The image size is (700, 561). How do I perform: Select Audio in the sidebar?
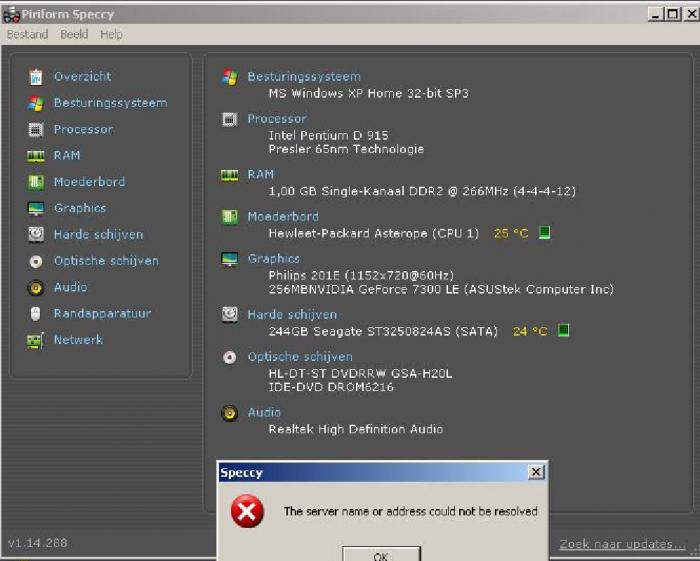click(71, 287)
